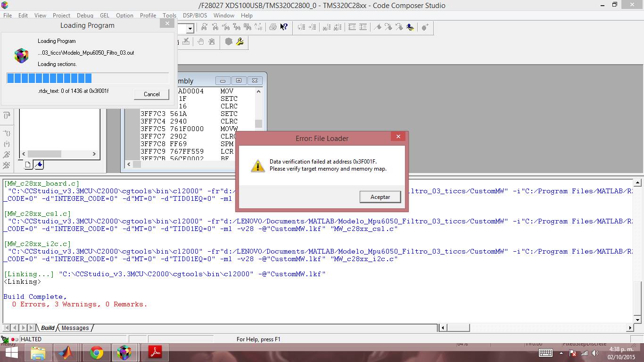Click the match-braces backward toolbar icon
The width and height of the screenshot is (644, 362).
[x=301, y=27]
